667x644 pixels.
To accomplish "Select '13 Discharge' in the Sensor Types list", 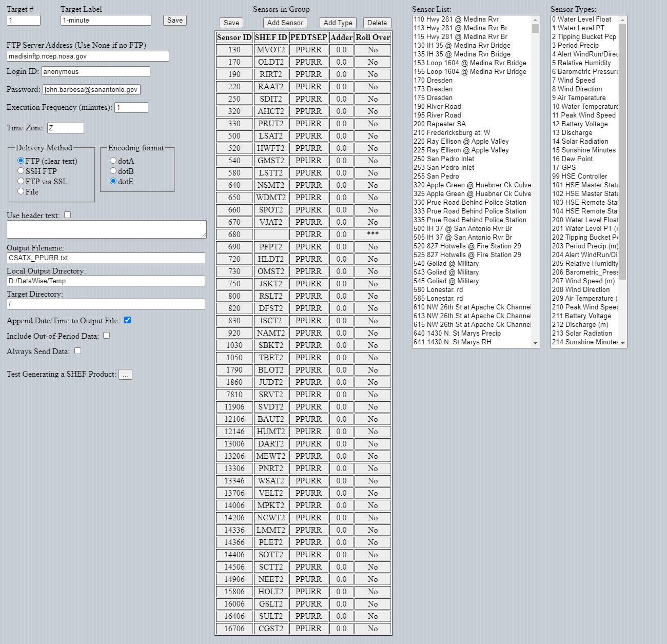I will [572, 132].
